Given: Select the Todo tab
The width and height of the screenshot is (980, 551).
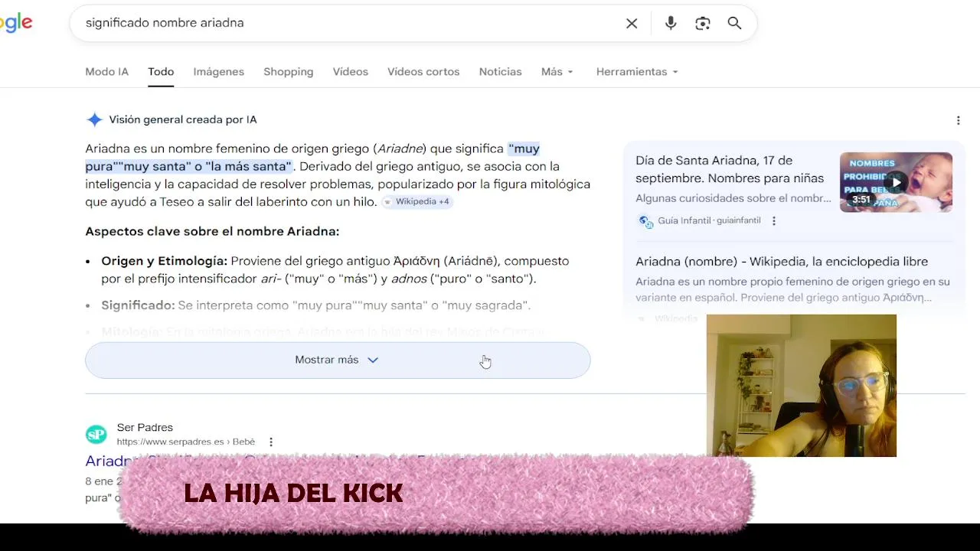Looking at the screenshot, I should click(x=161, y=71).
